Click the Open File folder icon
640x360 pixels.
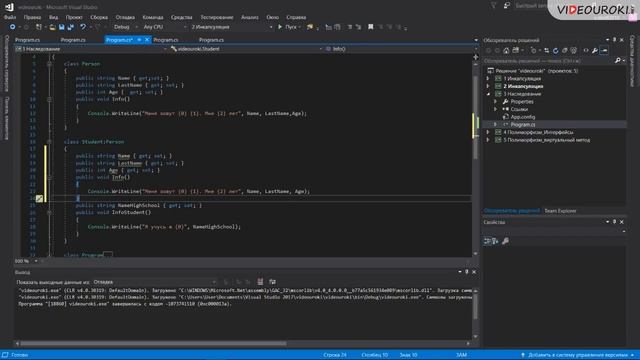(52, 27)
